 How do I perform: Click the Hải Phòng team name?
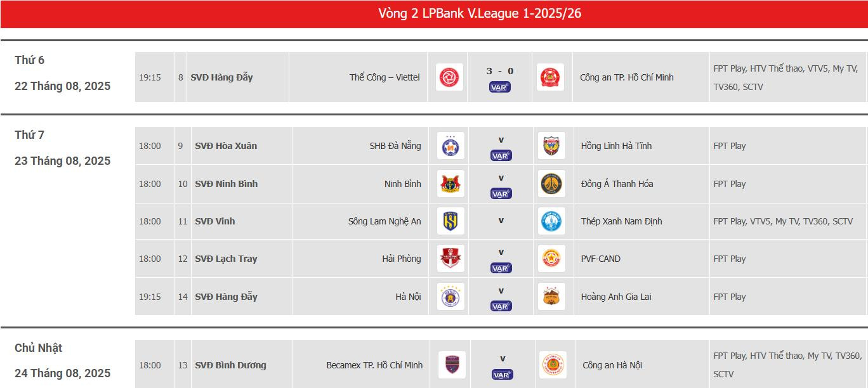click(401, 259)
